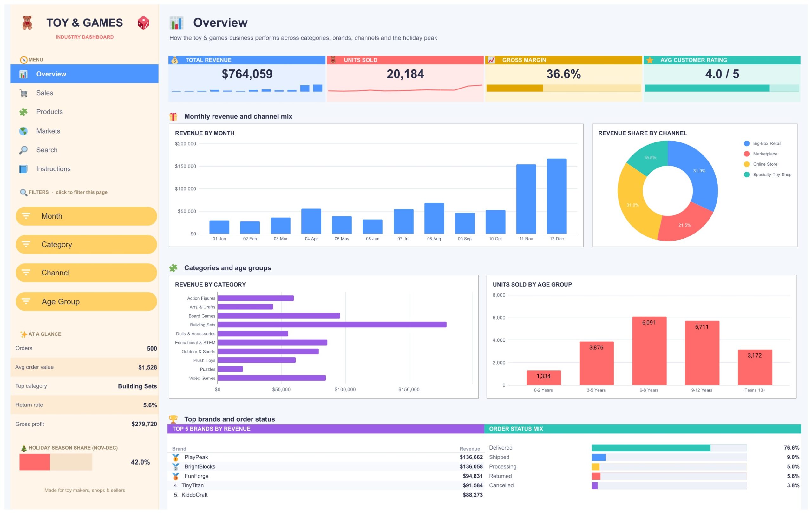Navigate to the Products page
Image resolution: width=812 pixels, height=514 pixels.
click(85, 112)
